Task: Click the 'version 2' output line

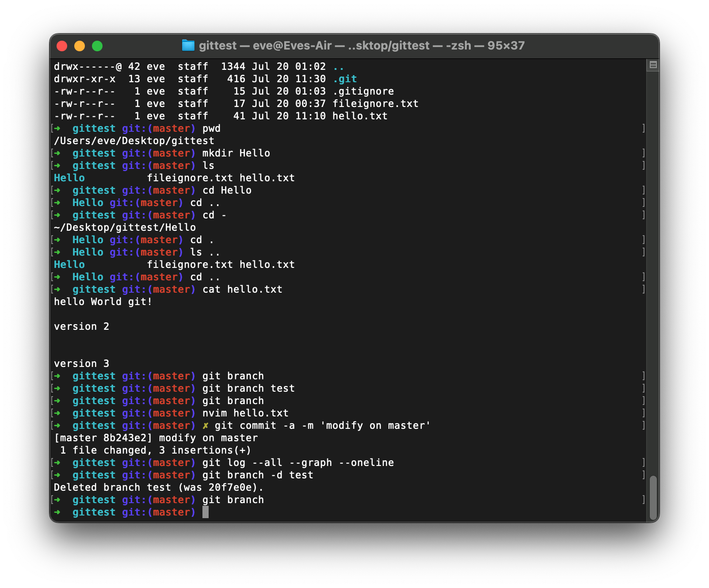Action: click(81, 326)
